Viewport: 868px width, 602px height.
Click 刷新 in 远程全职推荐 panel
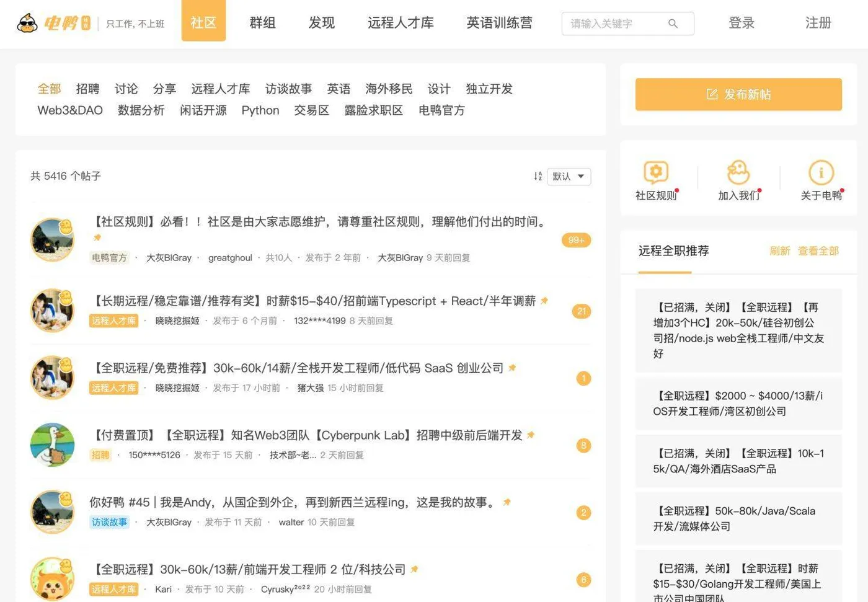[x=779, y=251]
